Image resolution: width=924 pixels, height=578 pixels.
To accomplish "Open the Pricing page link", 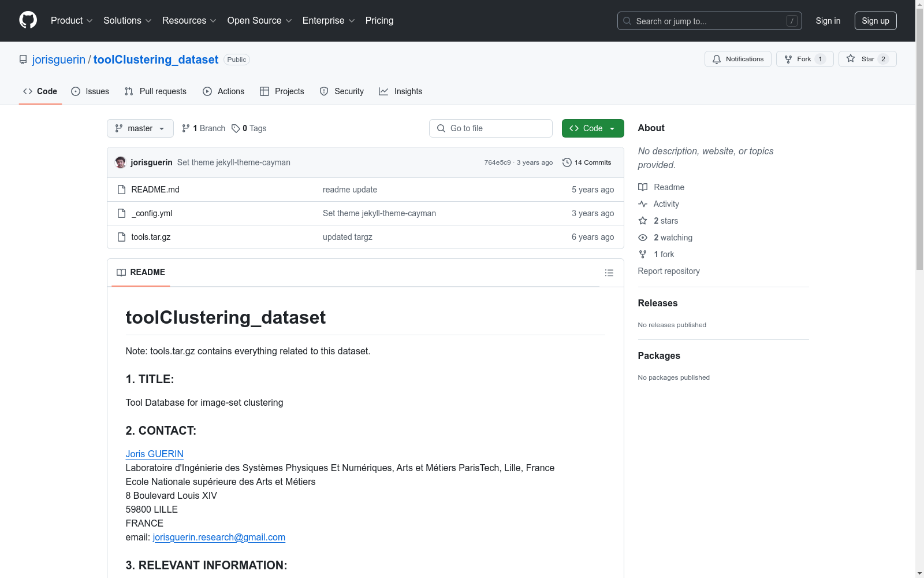I will (379, 21).
